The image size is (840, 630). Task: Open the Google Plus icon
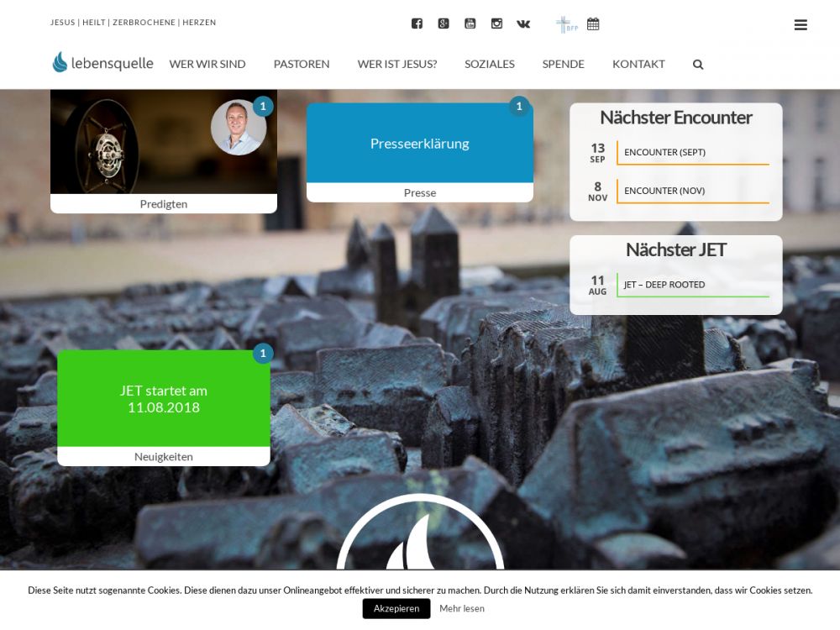click(444, 24)
